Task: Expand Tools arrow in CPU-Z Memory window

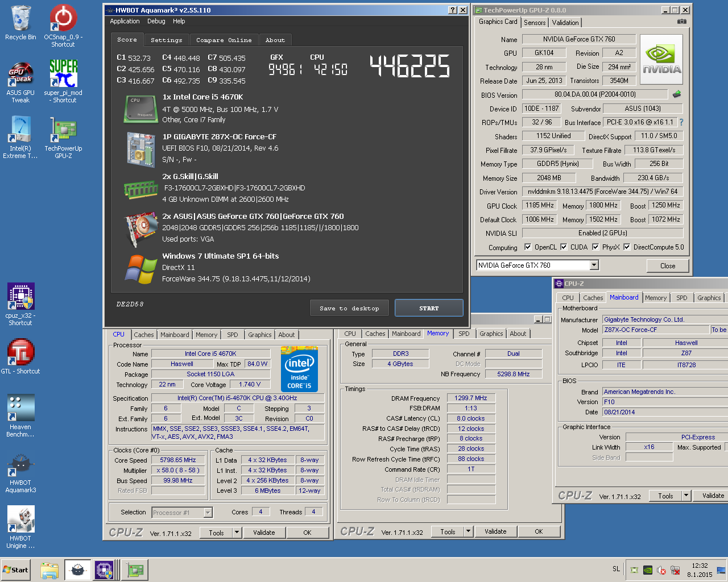Action: click(x=469, y=531)
